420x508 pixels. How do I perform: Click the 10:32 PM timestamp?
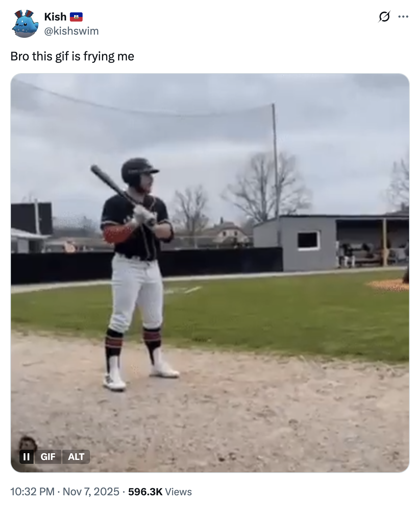32,492
